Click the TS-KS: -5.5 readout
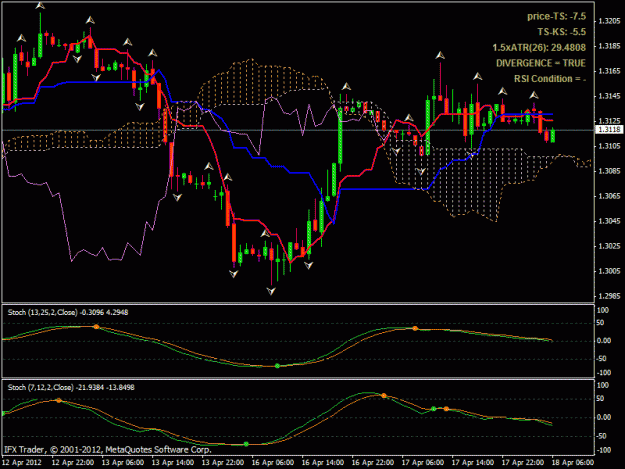This screenshot has height=469, width=625. click(561, 32)
